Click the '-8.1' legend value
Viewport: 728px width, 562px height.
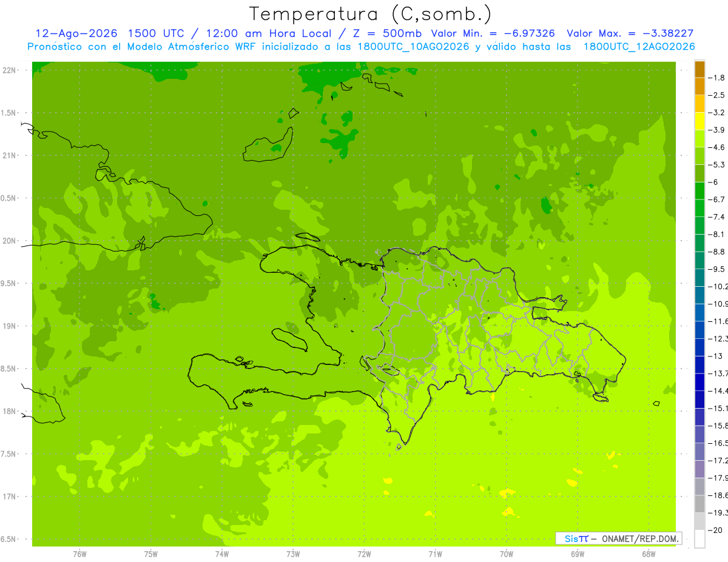coord(718,234)
